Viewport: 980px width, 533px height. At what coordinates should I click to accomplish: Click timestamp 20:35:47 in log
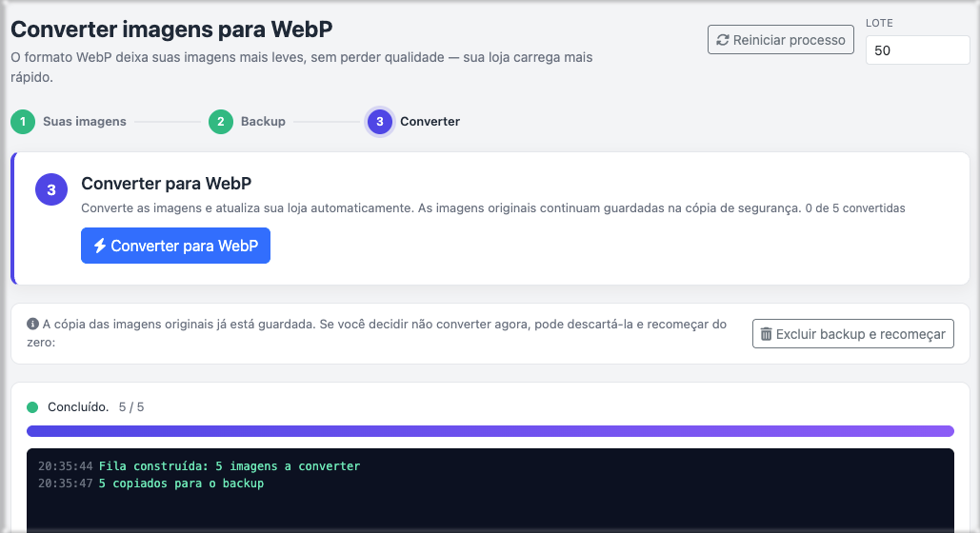click(x=65, y=484)
